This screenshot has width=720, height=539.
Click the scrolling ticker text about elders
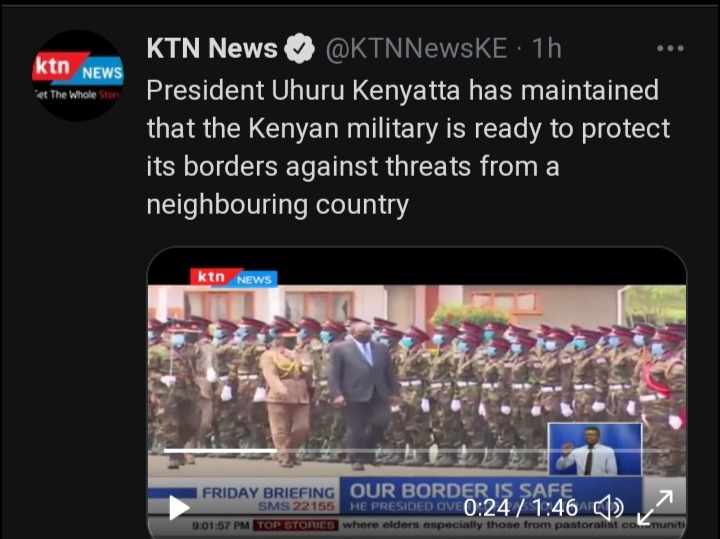(513, 525)
